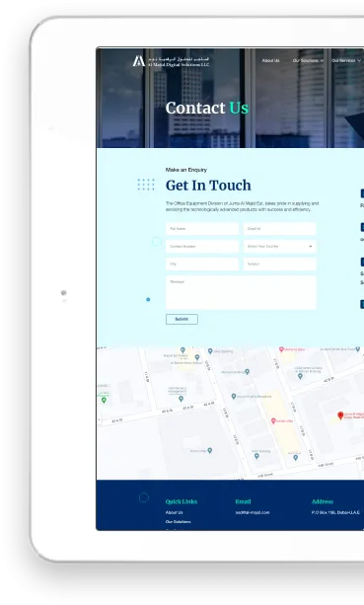The width and height of the screenshot is (364, 605).
Task: Click the 'Contact Us' banner heading
Action: pos(207,108)
